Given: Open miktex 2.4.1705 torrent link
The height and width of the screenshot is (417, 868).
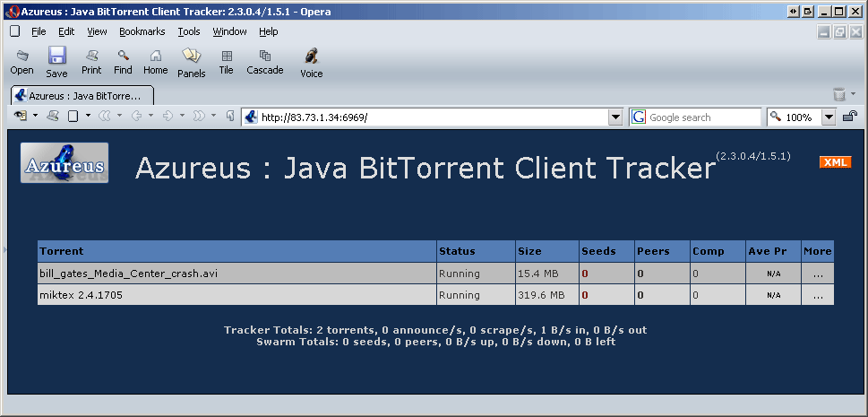Looking at the screenshot, I should (x=81, y=295).
